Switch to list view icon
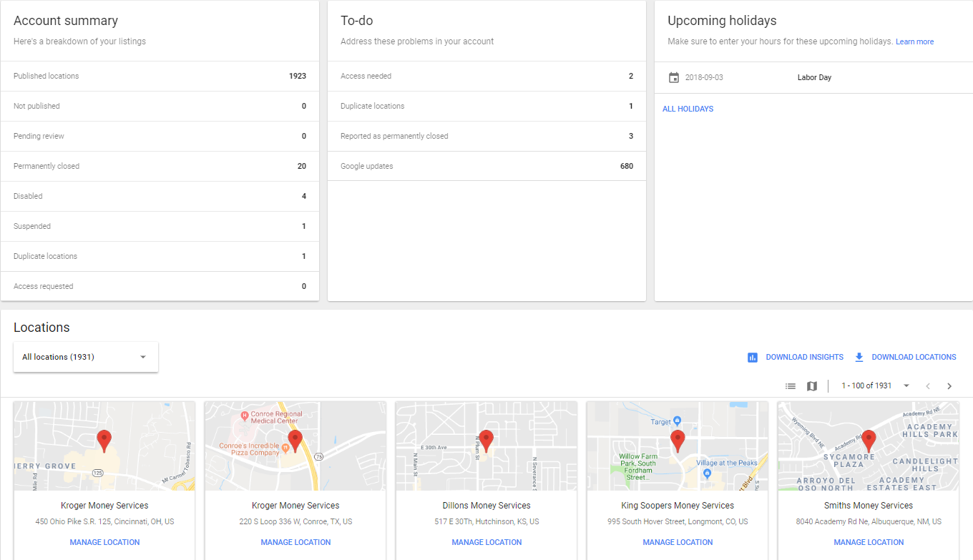 (x=791, y=386)
